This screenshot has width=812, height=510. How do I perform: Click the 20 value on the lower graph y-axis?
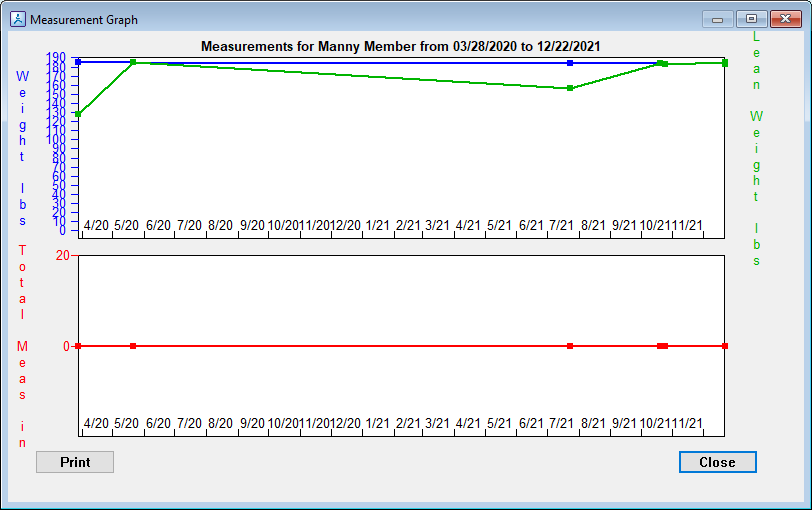tap(62, 255)
